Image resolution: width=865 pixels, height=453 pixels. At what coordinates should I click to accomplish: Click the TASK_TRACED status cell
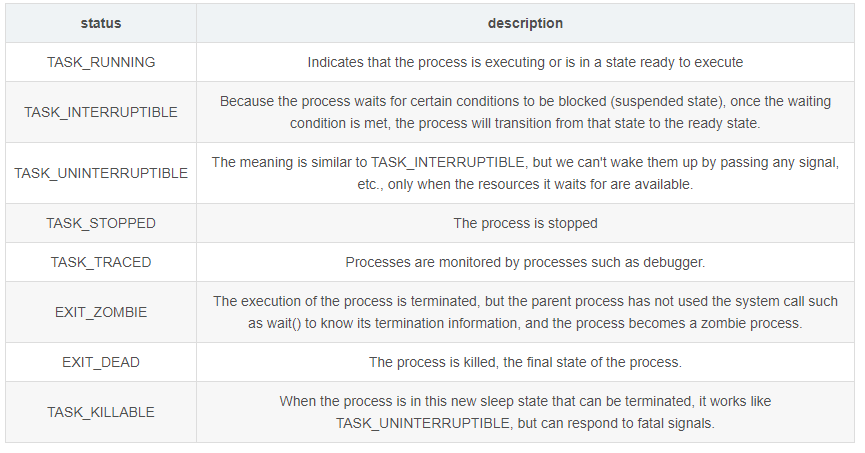[x=100, y=262]
